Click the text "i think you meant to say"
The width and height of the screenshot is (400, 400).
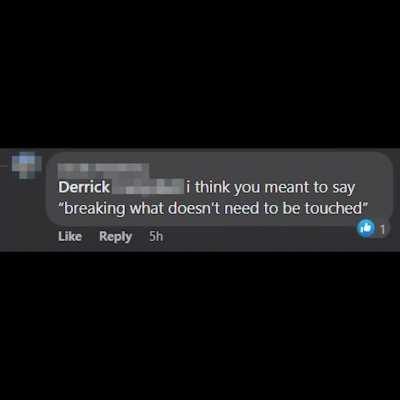tap(270, 188)
